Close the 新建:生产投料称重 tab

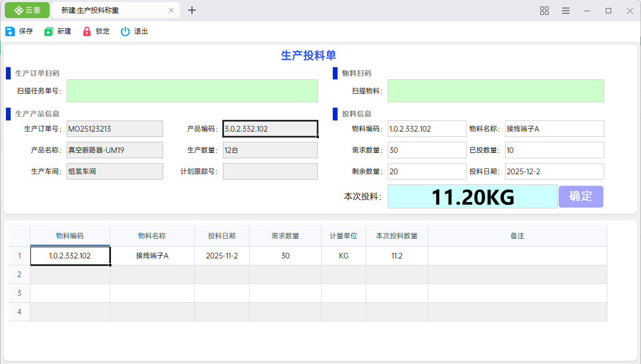pos(171,10)
